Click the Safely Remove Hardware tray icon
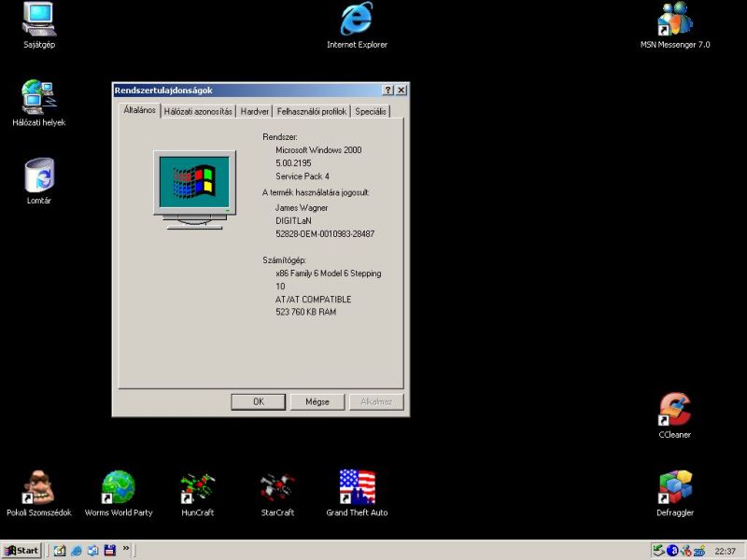The width and height of the screenshot is (747, 560). pos(658,551)
